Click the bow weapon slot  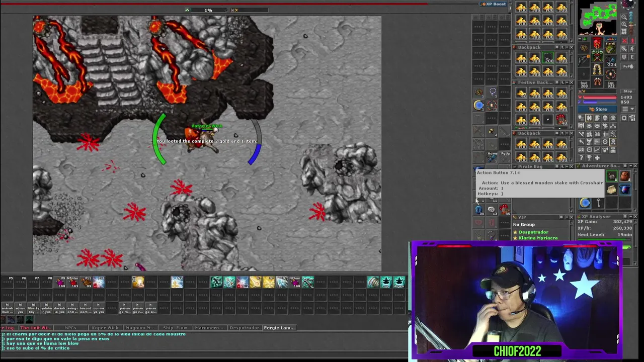coord(583,60)
